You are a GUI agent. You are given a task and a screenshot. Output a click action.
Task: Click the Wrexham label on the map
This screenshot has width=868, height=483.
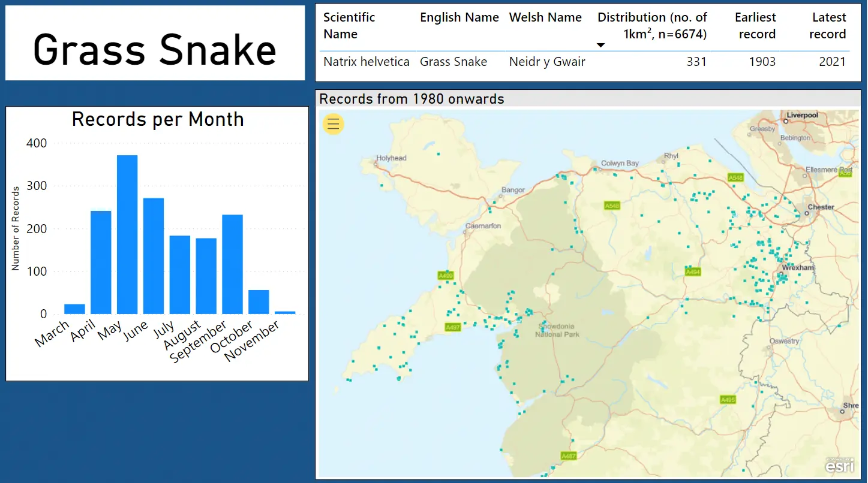[x=798, y=267]
